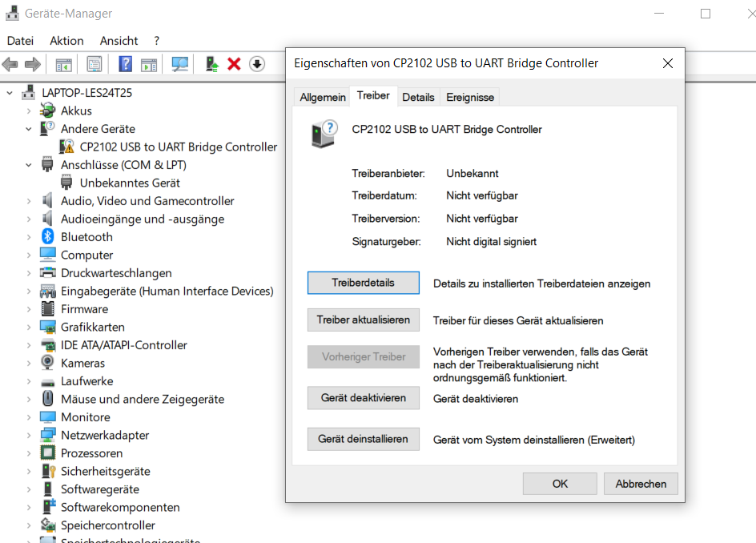Expand the Grafikkarten category
The height and width of the screenshot is (543, 756).
point(29,327)
